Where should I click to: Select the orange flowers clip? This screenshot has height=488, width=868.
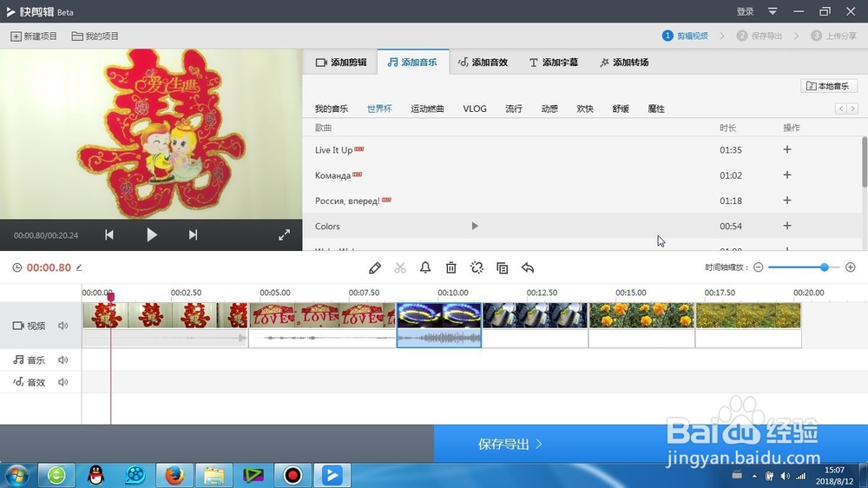tap(641, 325)
